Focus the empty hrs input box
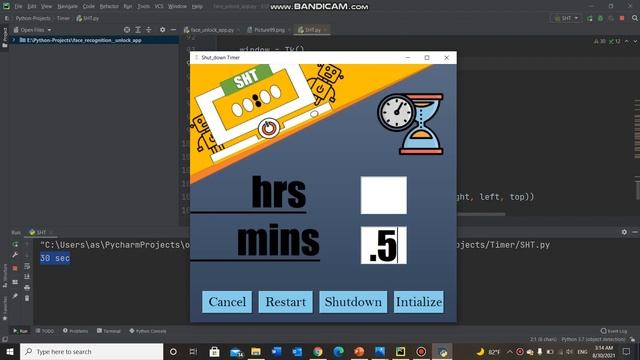This screenshot has width=640, height=360. coord(384,195)
